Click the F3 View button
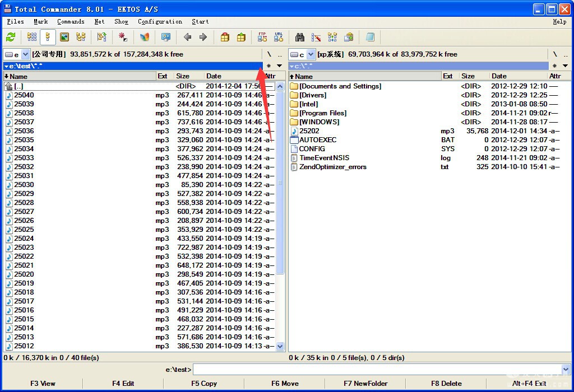 [43, 384]
